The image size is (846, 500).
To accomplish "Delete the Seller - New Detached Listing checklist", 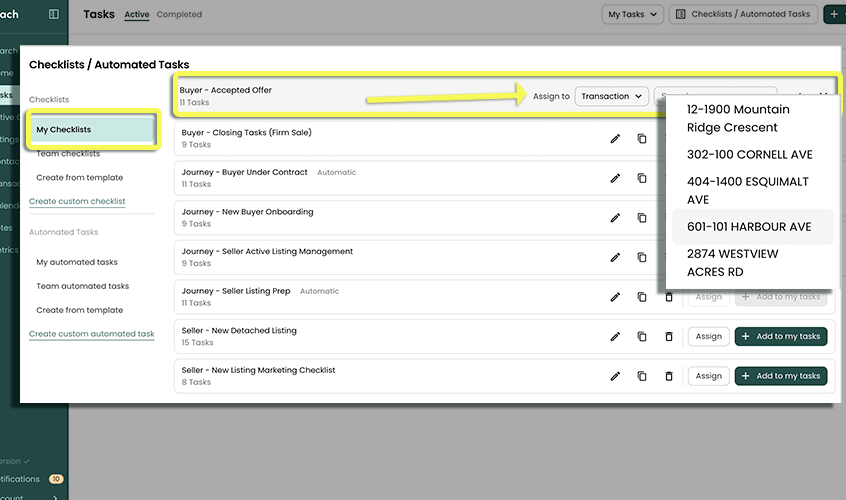I will point(669,337).
